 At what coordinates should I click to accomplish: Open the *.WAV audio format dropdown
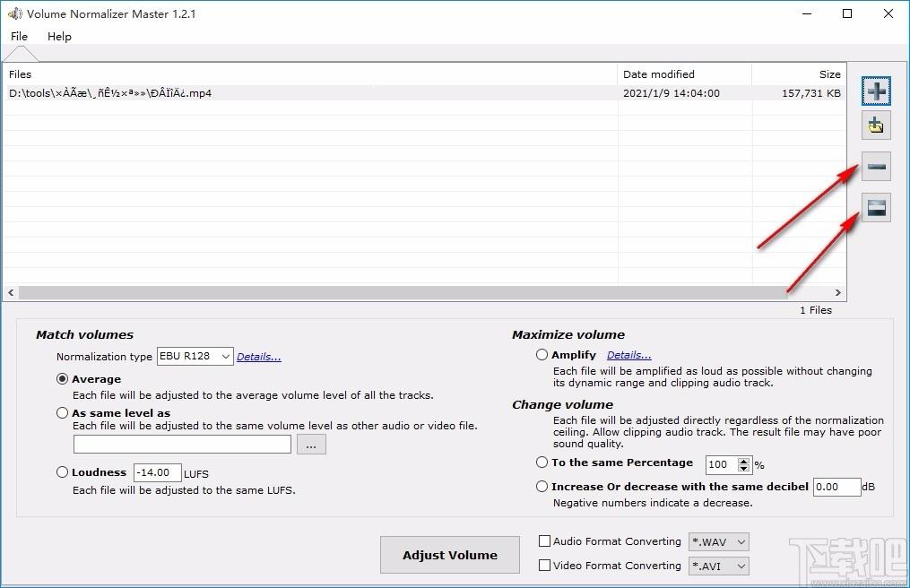pyautogui.click(x=718, y=541)
